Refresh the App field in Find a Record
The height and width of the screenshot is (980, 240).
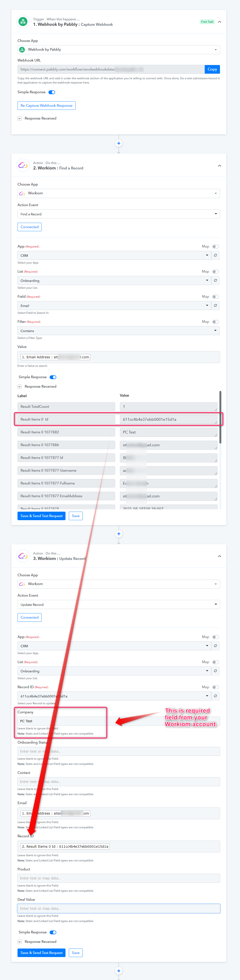point(215,255)
